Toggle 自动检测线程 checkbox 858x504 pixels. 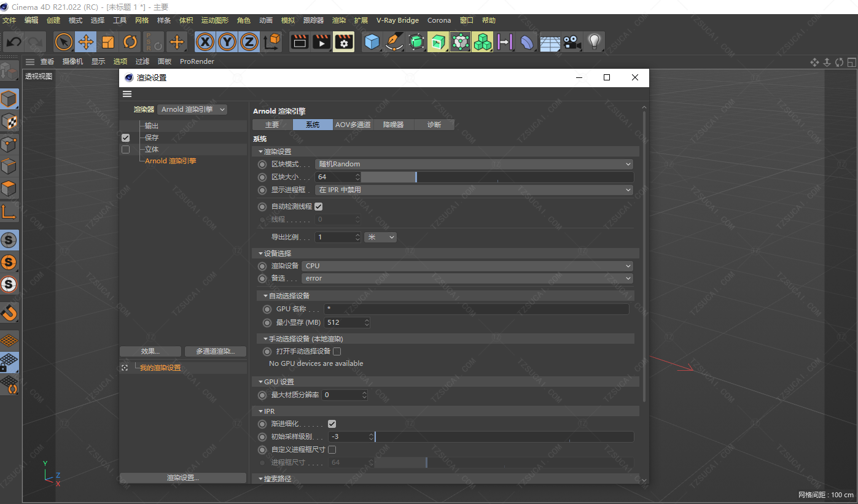tap(318, 206)
